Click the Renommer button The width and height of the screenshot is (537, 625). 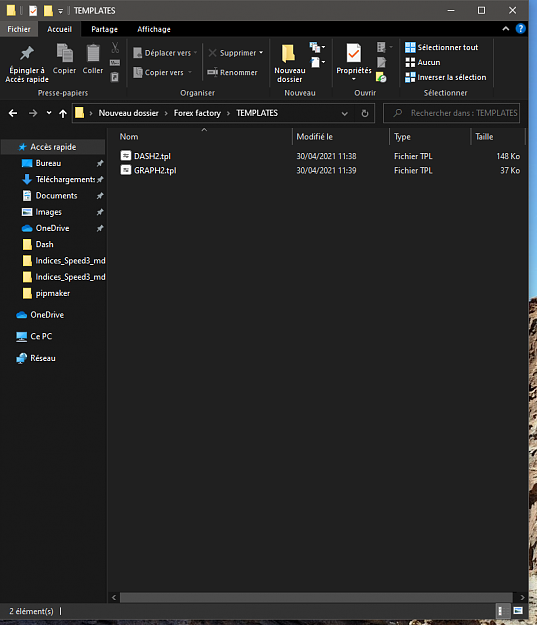(232, 73)
